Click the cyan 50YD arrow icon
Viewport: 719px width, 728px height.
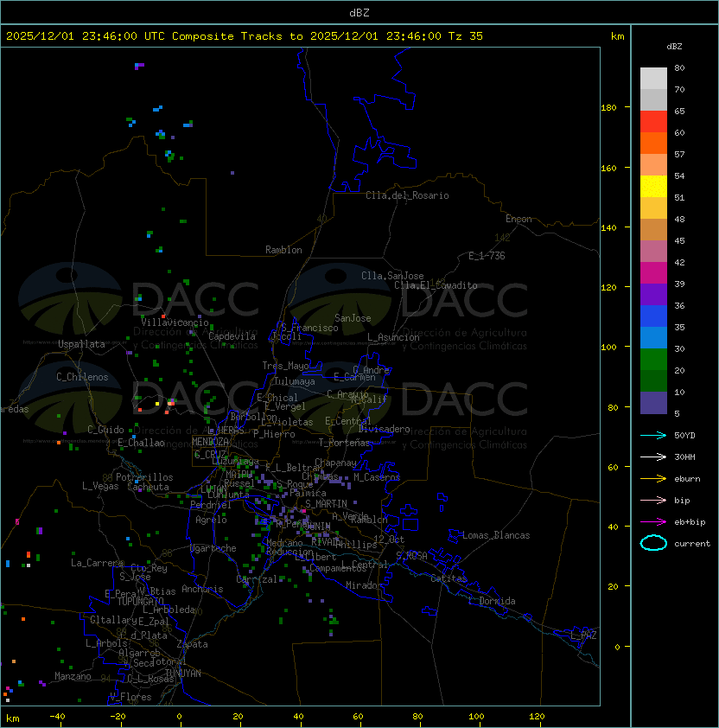(x=653, y=435)
